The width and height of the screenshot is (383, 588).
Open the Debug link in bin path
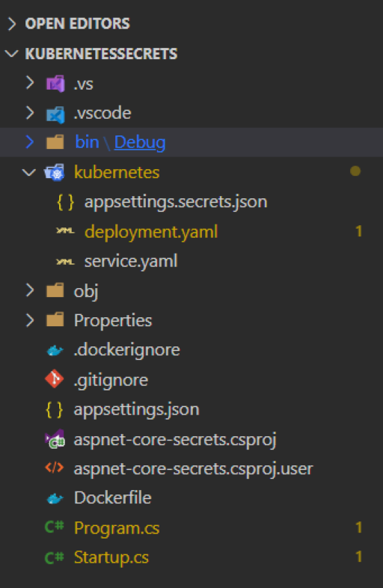pyautogui.click(x=140, y=142)
